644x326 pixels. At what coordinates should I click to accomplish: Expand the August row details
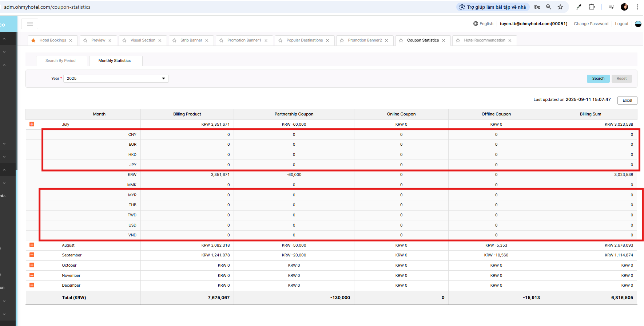(32, 245)
